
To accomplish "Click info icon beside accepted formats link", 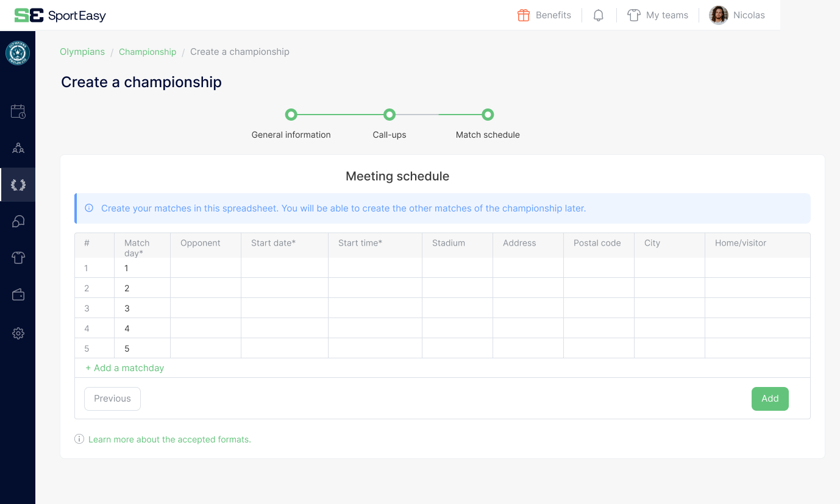I will click(x=79, y=439).
